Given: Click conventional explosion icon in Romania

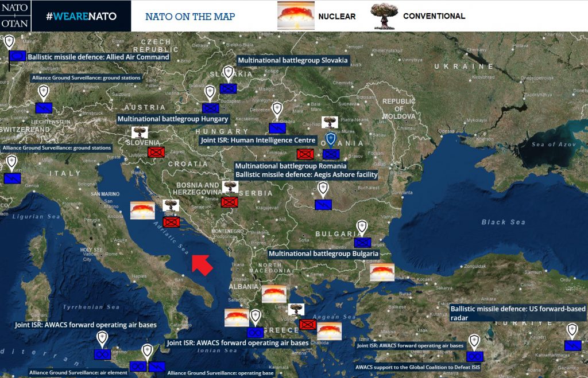Looking at the screenshot, I should point(330,122).
